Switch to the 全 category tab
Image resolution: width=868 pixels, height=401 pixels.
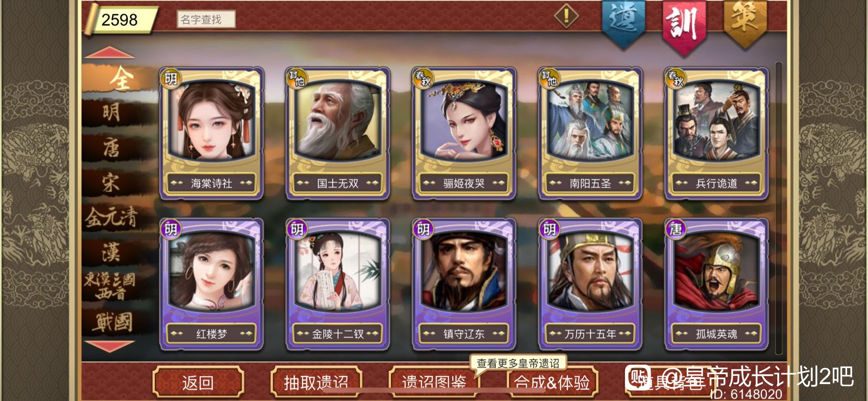coord(120,78)
